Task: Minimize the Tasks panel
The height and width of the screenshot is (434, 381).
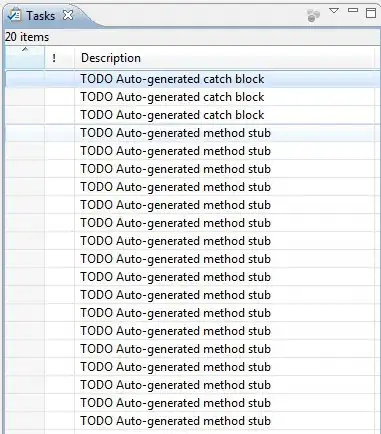Action: (x=353, y=11)
